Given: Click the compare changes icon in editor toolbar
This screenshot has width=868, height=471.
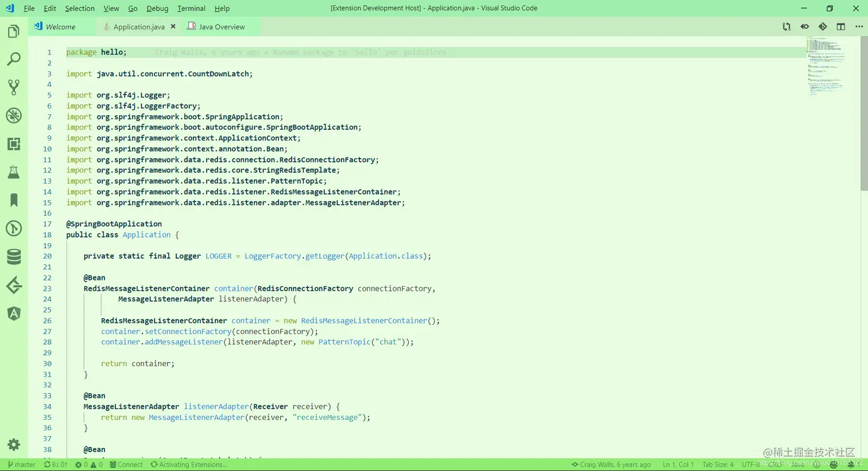Looking at the screenshot, I should [x=786, y=26].
